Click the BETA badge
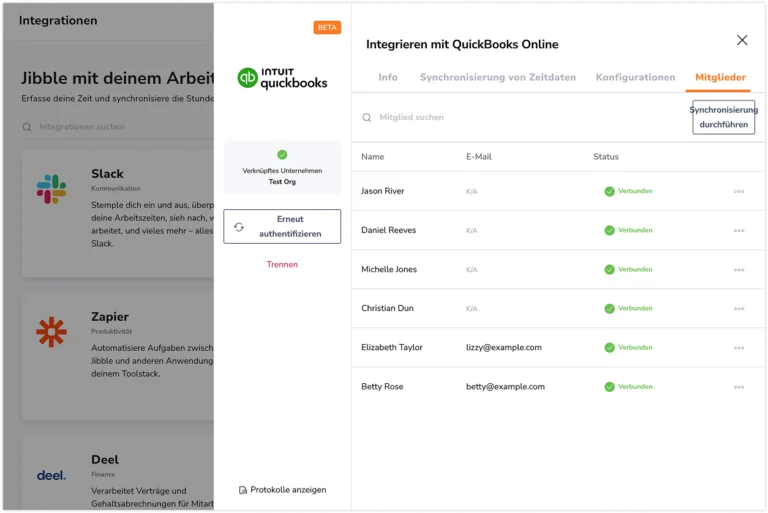 (327, 27)
